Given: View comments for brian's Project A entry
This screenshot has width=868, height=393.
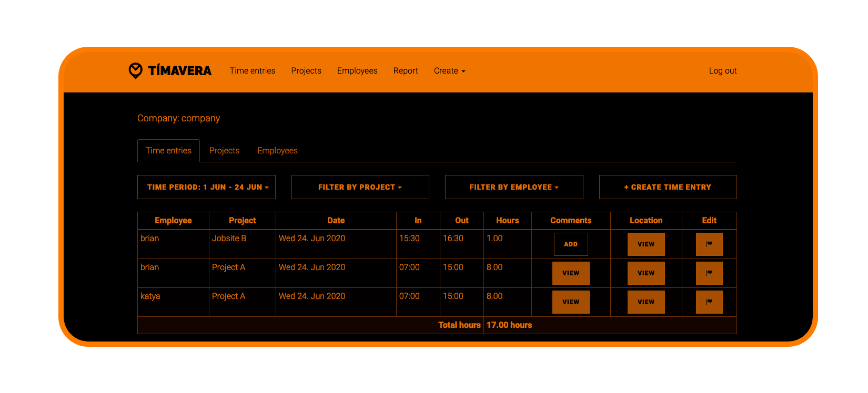Looking at the screenshot, I should [x=571, y=273].
